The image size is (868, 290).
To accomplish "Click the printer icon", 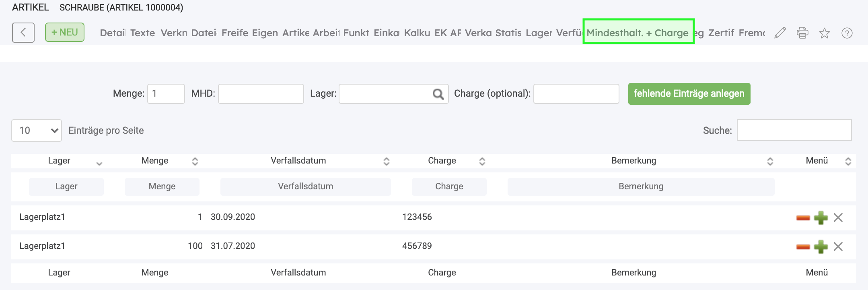I will point(802,33).
